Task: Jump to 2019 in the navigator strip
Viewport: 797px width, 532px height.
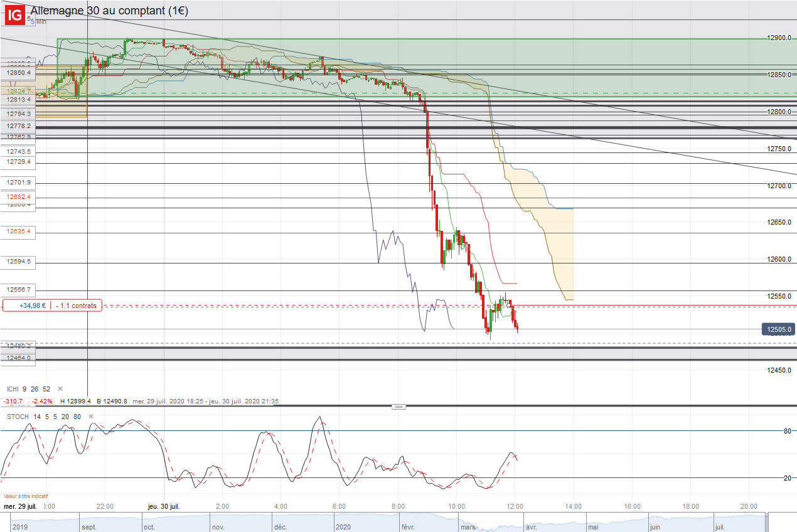Action: [21, 528]
